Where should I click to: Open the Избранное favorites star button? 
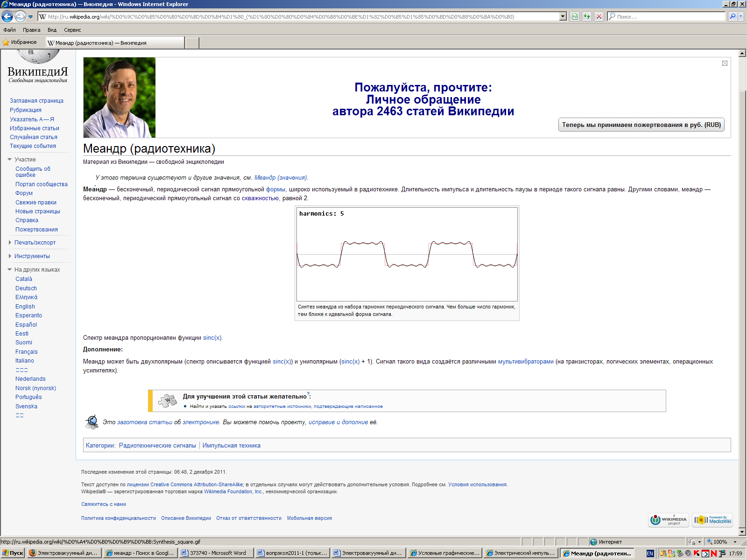20,42
